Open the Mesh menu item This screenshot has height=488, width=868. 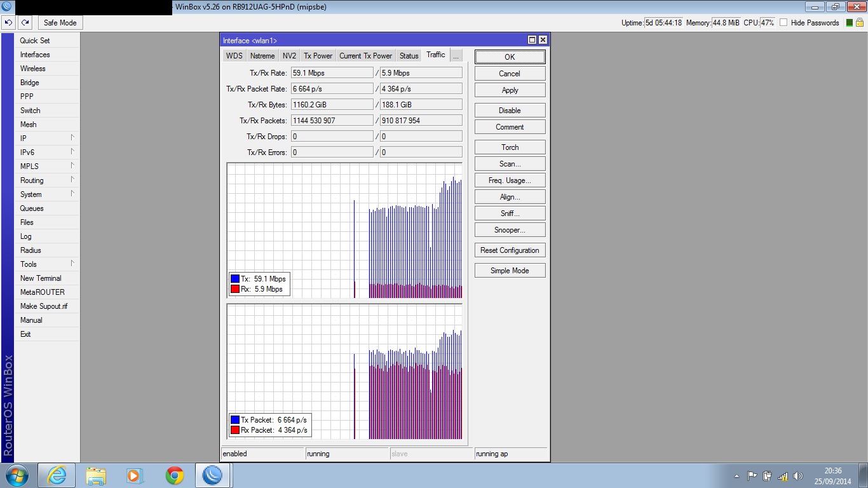[x=48, y=125]
